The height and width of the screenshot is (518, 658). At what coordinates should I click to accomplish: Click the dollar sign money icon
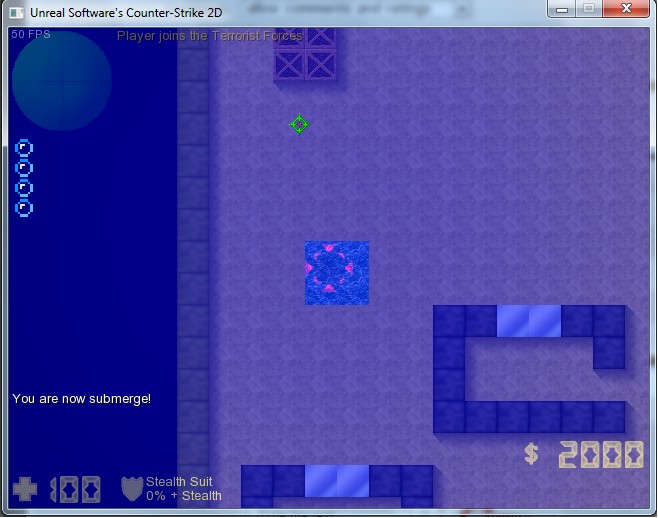pos(531,454)
